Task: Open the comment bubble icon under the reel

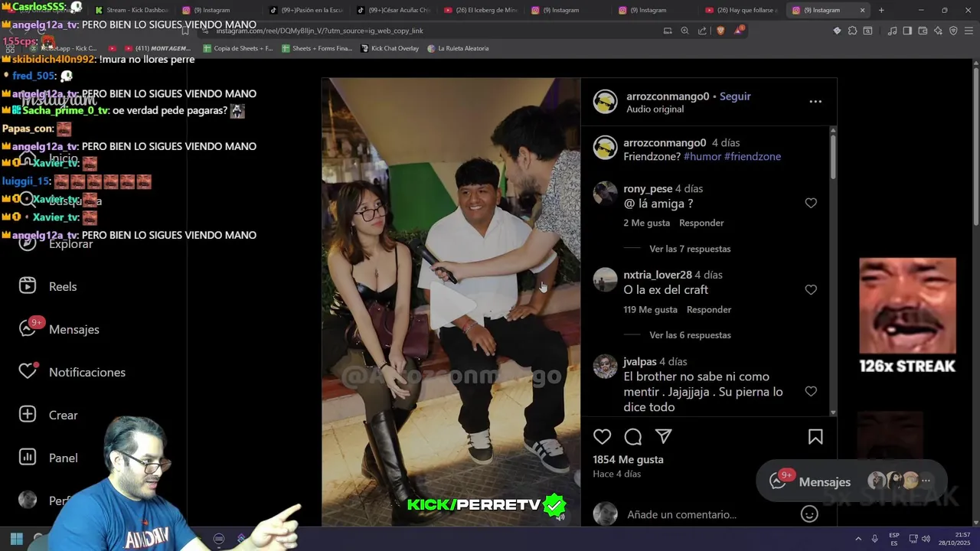Action: (633, 437)
